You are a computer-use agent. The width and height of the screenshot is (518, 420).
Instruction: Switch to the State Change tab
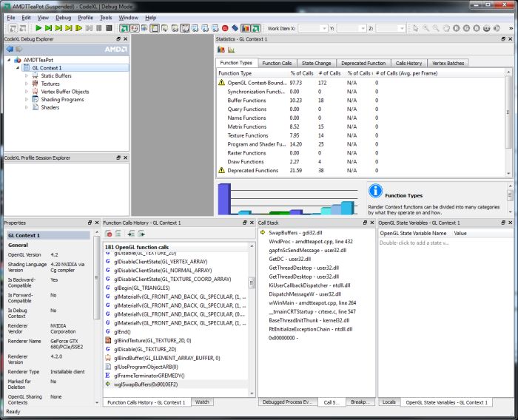[316, 63]
